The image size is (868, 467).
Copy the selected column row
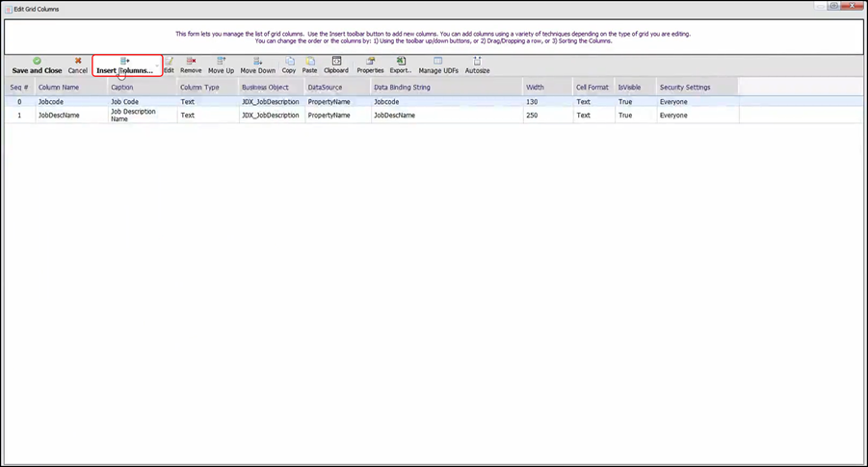(x=289, y=65)
